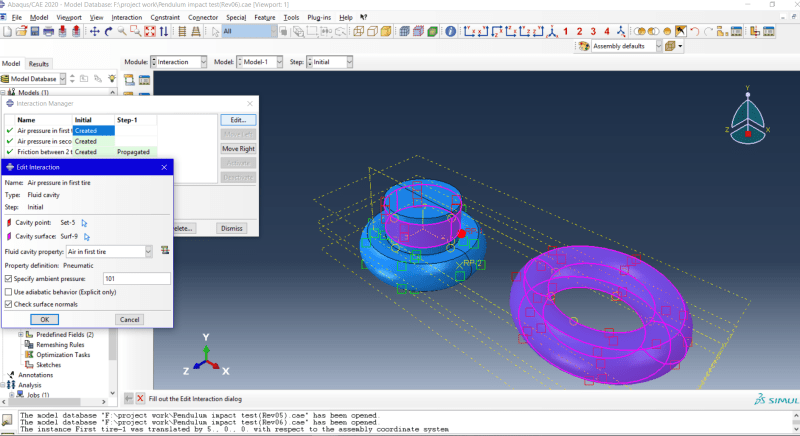Select Optimization Tasks tree item
The width and height of the screenshot is (800, 436).
pyautogui.click(x=63, y=354)
